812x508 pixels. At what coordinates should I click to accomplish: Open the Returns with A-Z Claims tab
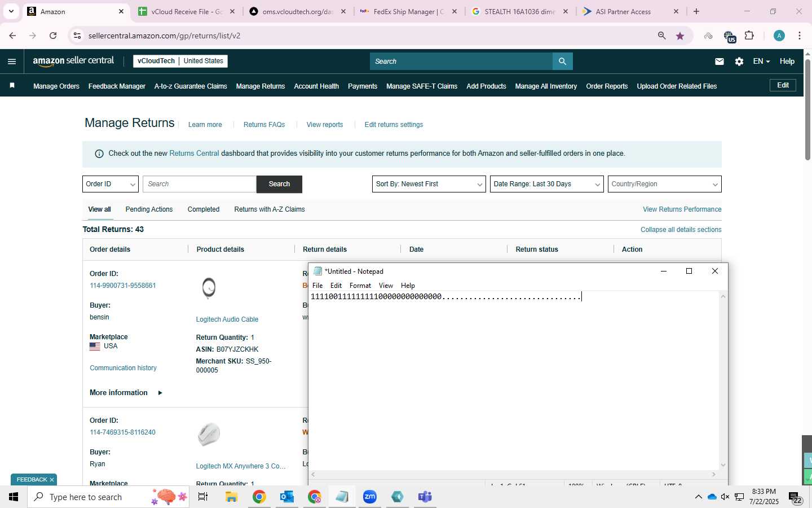tap(270, 209)
